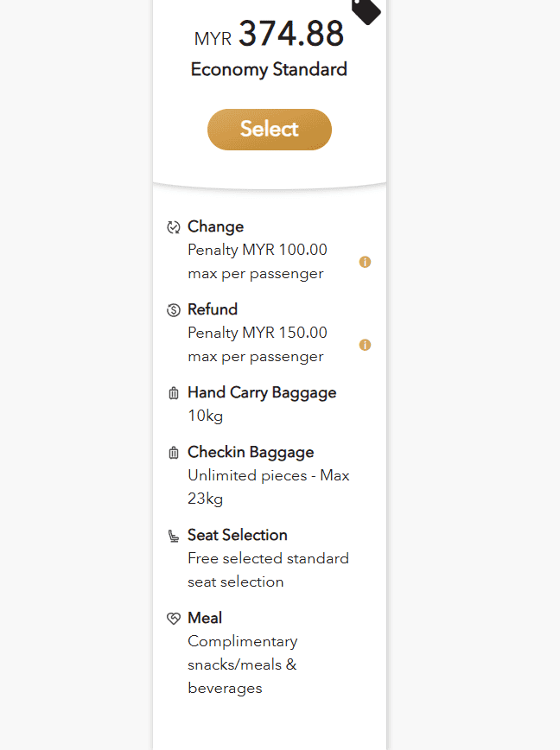Click the Hand Carry Baggage heading
This screenshot has height=750, width=560.
(262, 392)
